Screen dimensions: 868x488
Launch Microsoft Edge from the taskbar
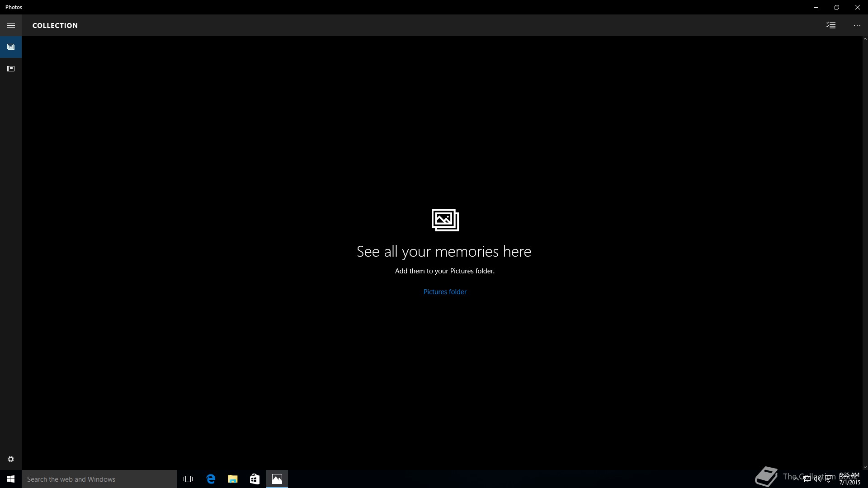click(211, 479)
